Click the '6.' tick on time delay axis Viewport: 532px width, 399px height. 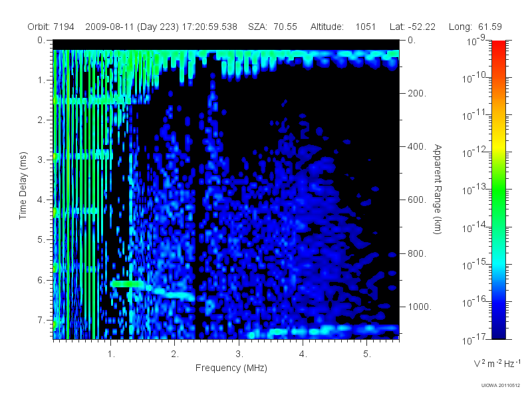point(41,280)
